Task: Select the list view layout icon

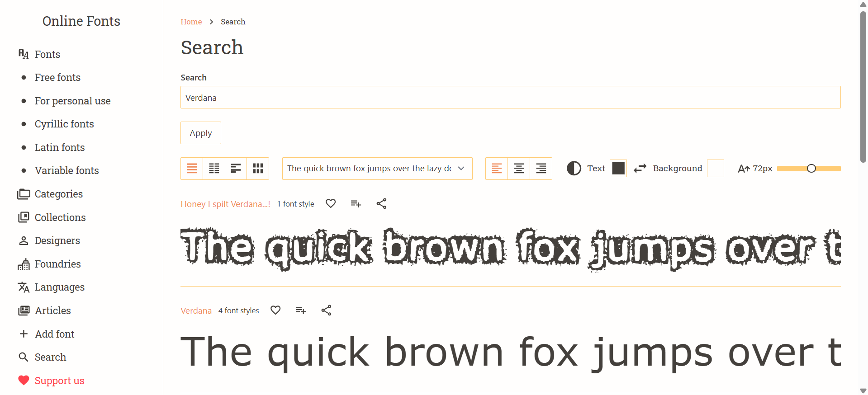Action: point(192,169)
